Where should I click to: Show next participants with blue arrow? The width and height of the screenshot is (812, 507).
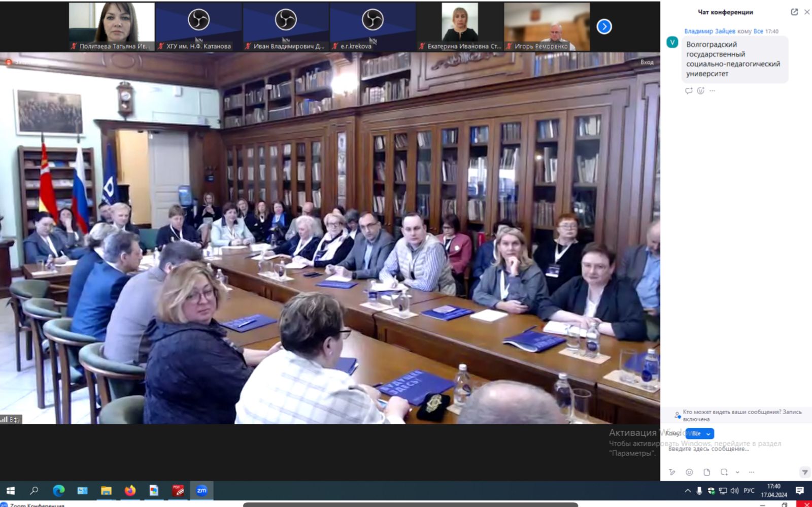point(604,26)
